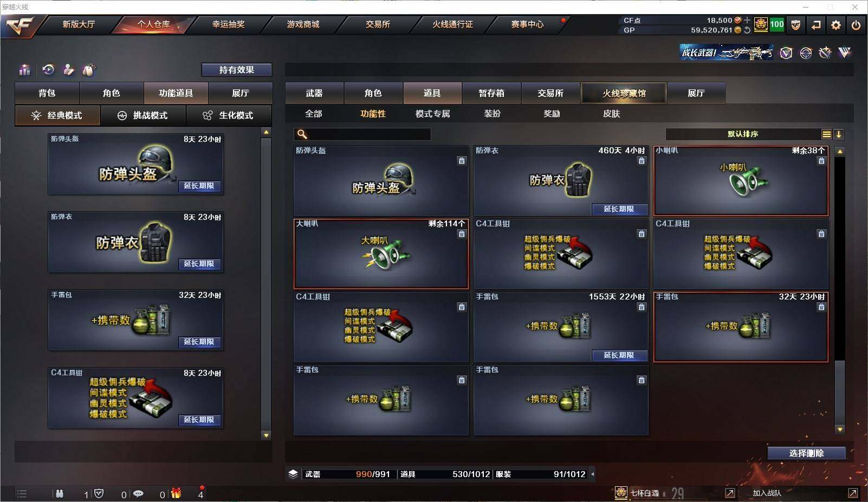Click the 选择删除 button

[x=806, y=453]
